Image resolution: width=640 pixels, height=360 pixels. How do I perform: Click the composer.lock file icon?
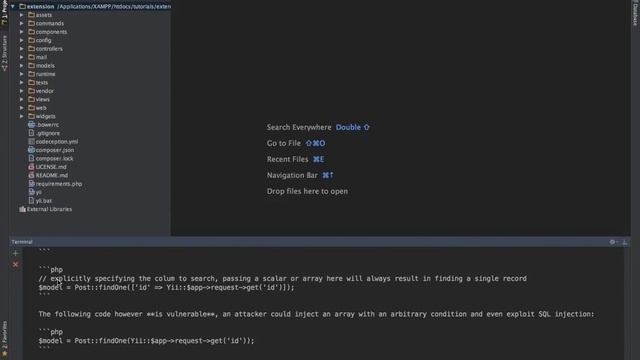coord(31,158)
